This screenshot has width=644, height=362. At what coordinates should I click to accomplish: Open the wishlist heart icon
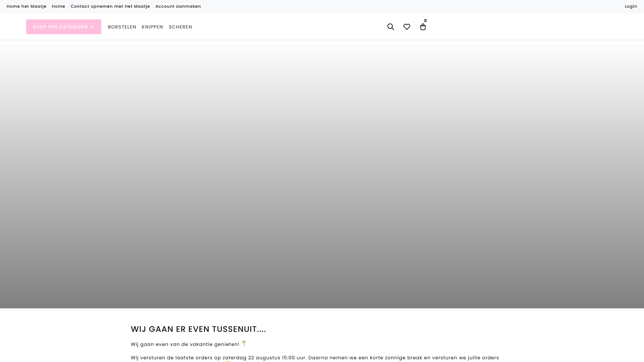coord(407,27)
